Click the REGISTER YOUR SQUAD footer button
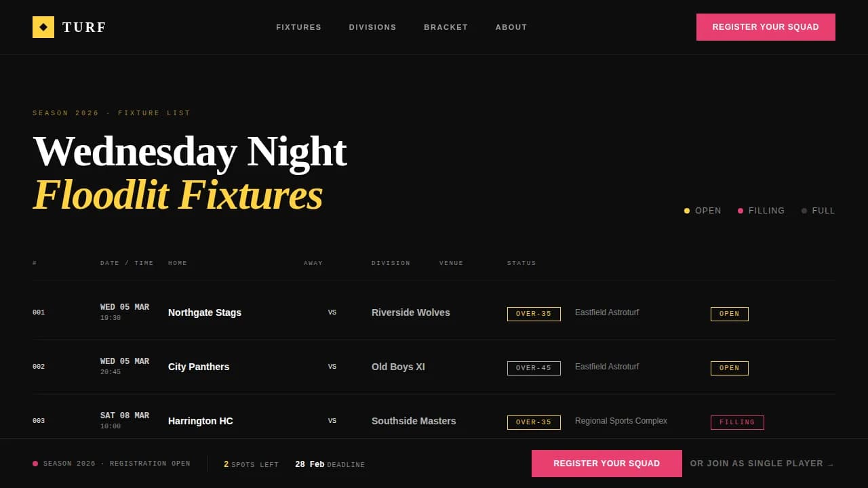 click(606, 464)
